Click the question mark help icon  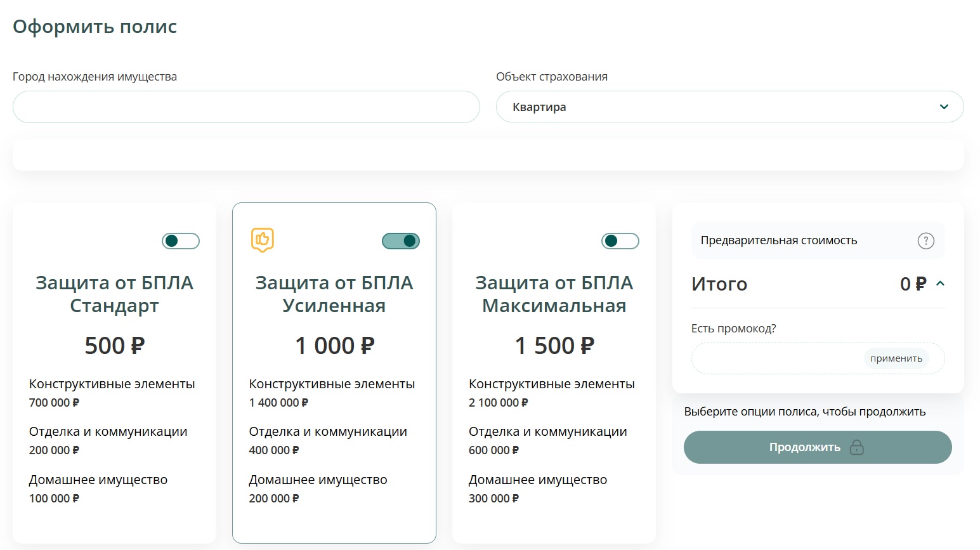click(925, 241)
